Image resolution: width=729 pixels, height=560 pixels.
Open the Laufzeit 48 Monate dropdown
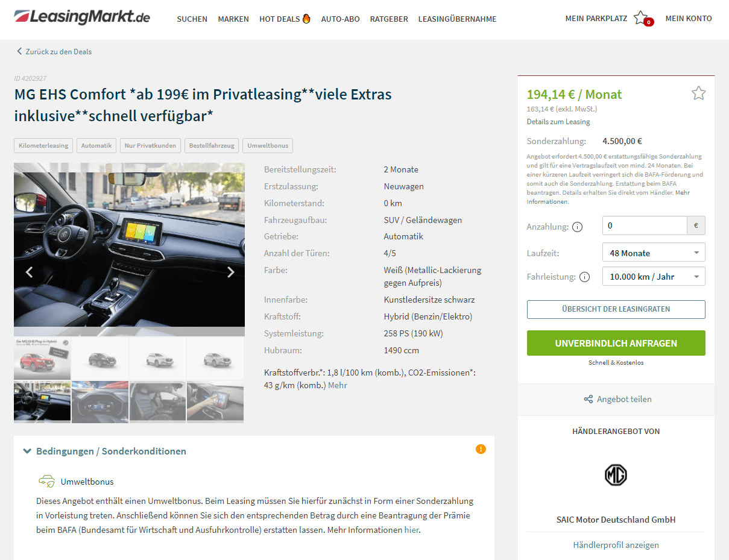(654, 253)
